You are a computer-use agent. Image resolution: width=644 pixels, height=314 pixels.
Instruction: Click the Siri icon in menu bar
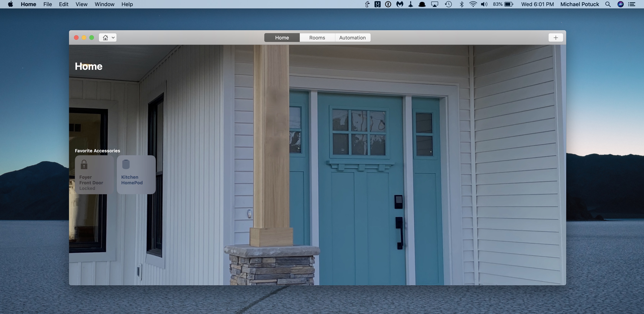[x=620, y=4]
